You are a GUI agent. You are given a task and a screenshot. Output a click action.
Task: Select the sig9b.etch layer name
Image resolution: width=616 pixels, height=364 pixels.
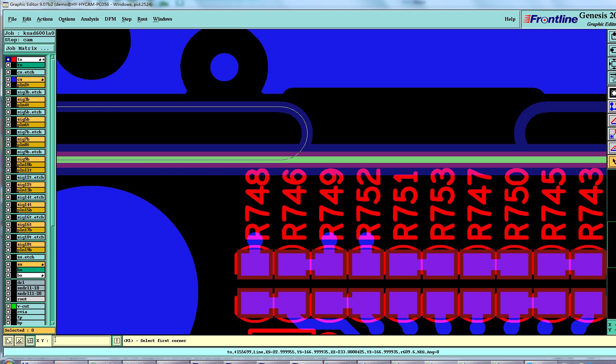[x=31, y=152]
